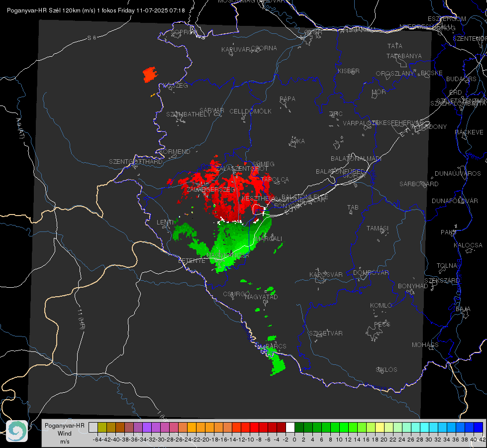The height and width of the screenshot is (448, 487).
Task: Click the swirl logo icon beside the legend
Action: tap(17, 431)
